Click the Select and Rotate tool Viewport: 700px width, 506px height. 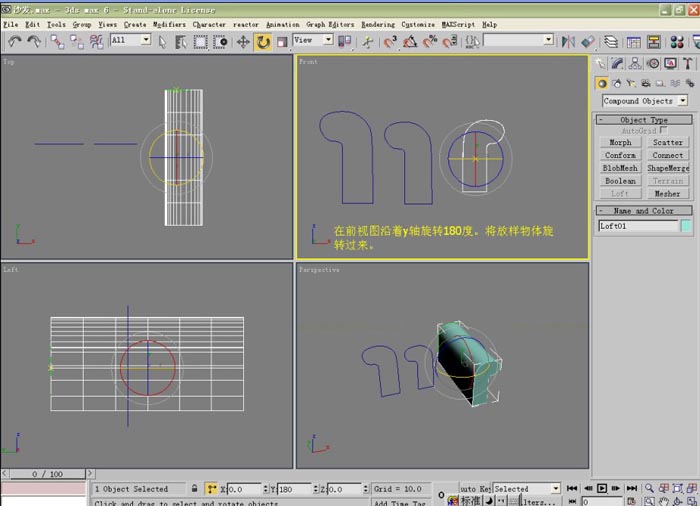[x=263, y=42]
